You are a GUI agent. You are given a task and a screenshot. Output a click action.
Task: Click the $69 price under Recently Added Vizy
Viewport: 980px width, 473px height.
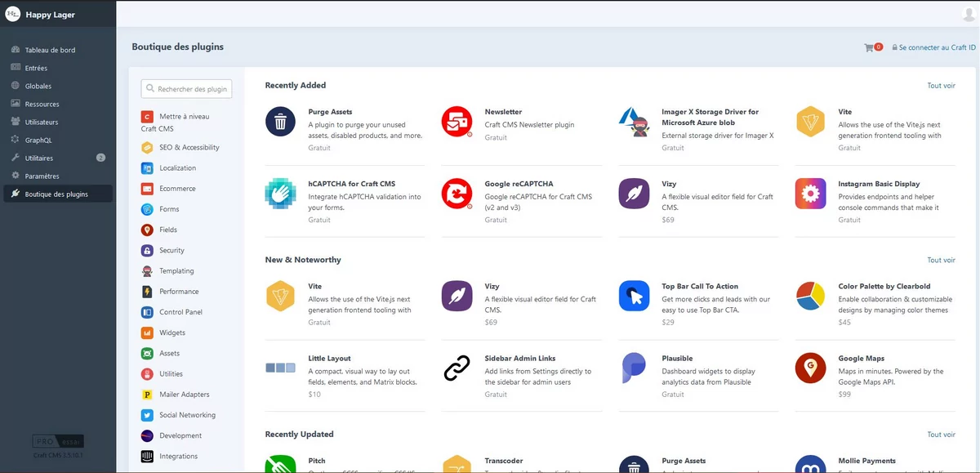(668, 221)
